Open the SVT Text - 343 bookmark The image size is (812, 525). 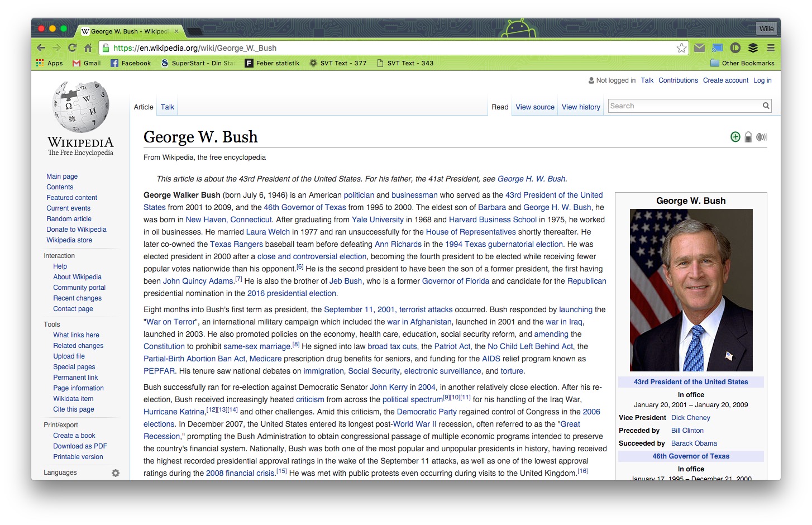(405, 63)
